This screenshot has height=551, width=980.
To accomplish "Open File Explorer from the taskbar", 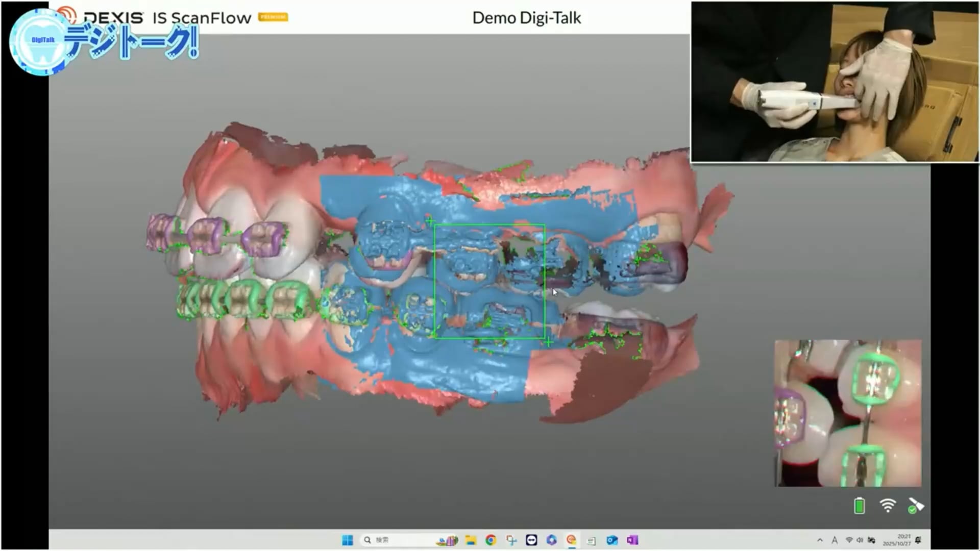I will [x=471, y=540].
